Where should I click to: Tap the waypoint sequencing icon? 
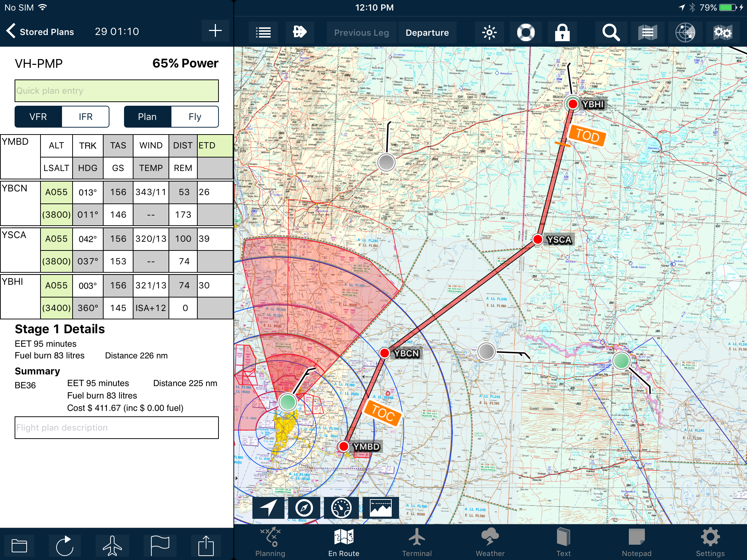coord(299,32)
